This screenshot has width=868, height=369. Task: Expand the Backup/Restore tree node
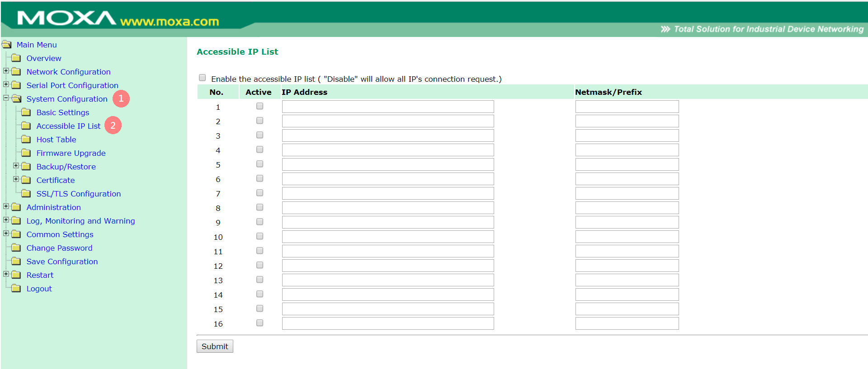pos(16,166)
